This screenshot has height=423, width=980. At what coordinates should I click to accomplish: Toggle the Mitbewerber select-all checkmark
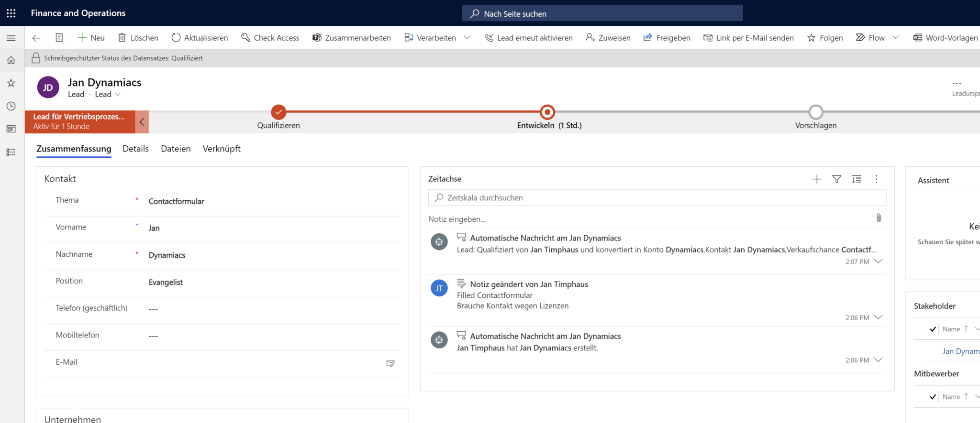click(933, 397)
